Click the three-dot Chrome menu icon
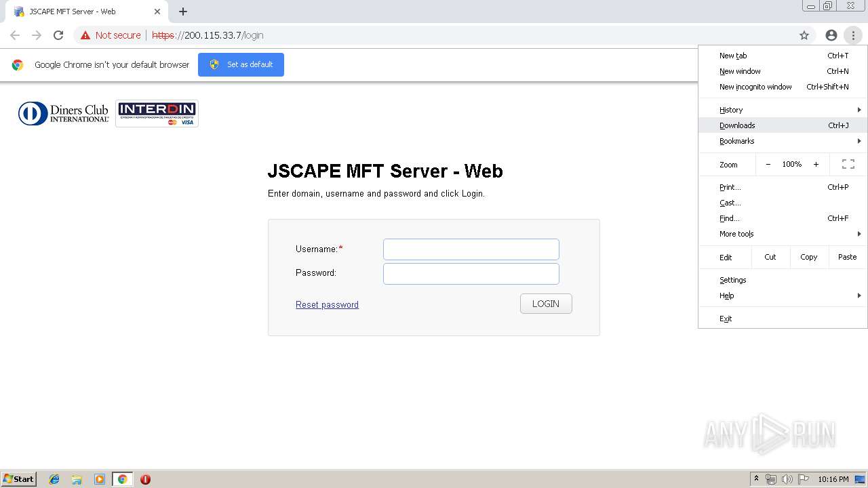The image size is (868, 488). tap(853, 35)
